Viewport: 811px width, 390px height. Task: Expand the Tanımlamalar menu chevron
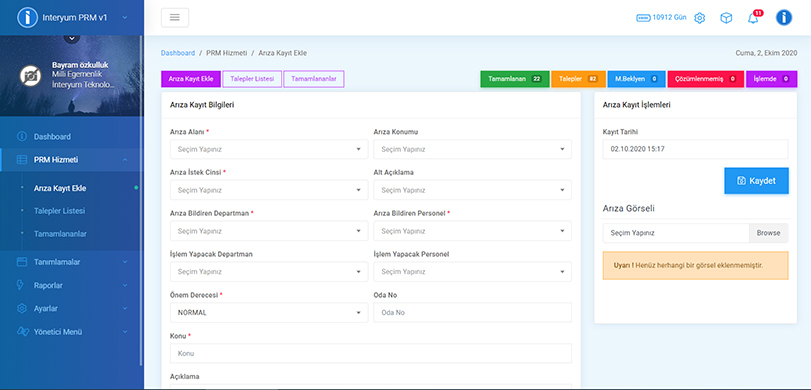pos(125,262)
